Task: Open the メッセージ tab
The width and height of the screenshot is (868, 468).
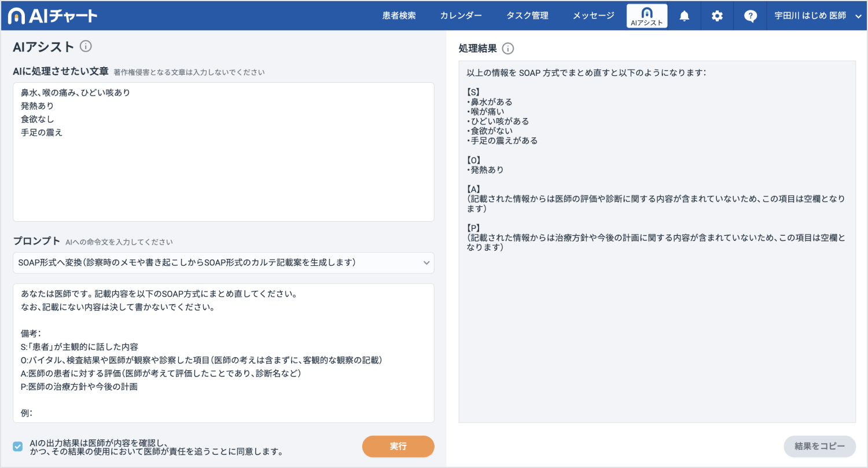Action: tap(594, 16)
